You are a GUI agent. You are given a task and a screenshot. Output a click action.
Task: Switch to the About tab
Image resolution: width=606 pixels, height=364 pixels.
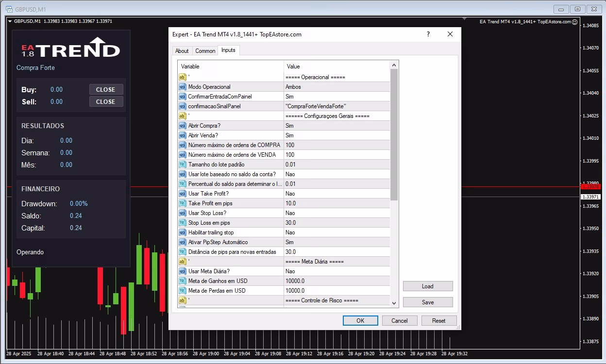click(182, 51)
